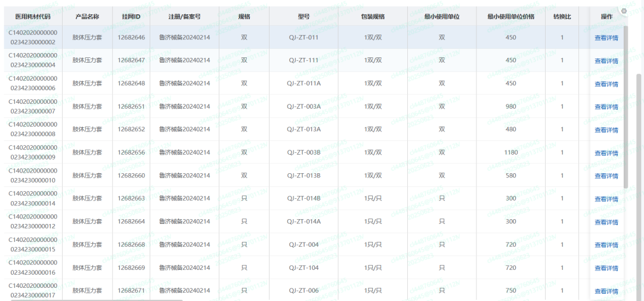Click the 型号 cell QJ-ZT-003B

(x=304, y=152)
